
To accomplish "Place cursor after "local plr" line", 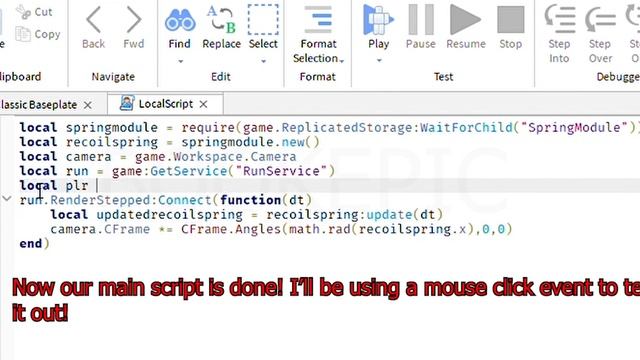I will tap(97, 186).
